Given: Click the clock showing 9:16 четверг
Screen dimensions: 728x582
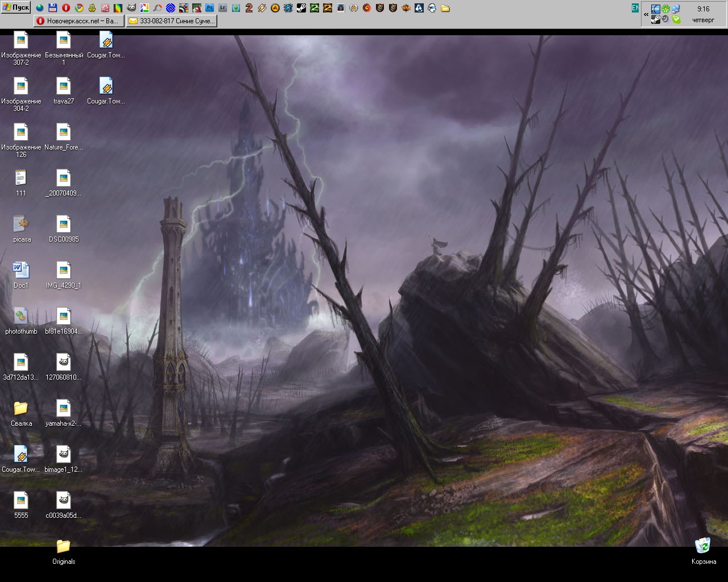Looking at the screenshot, I should [x=704, y=14].
